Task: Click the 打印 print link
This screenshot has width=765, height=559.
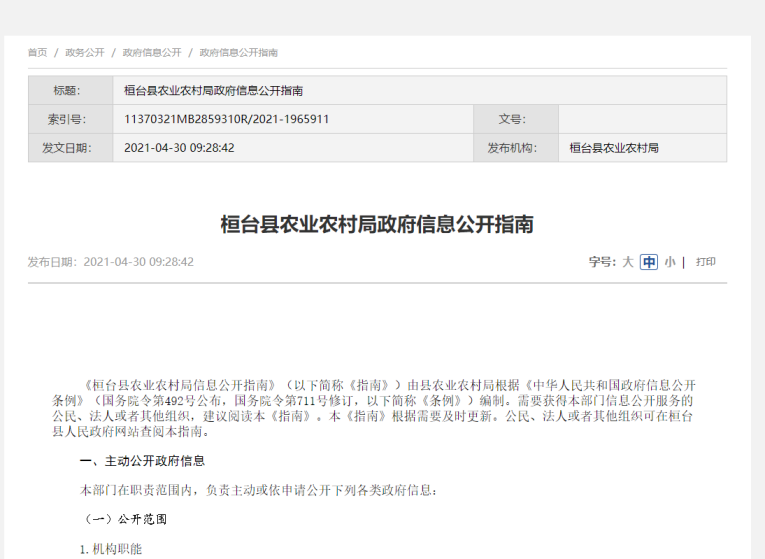Action: 705,262
